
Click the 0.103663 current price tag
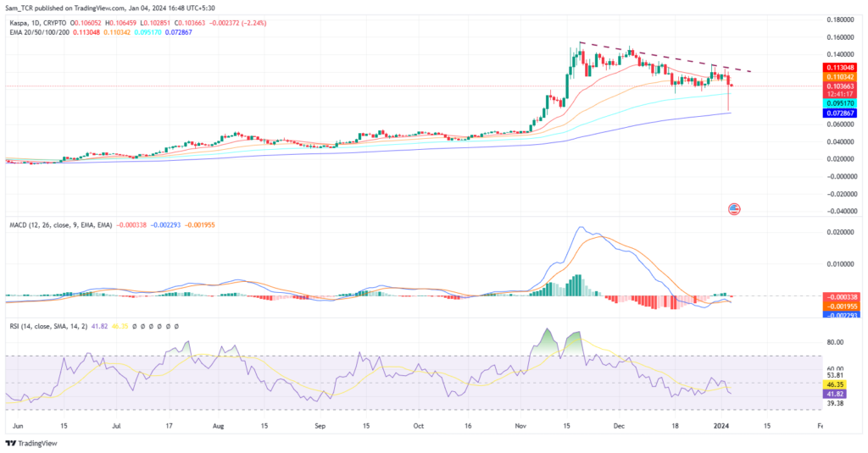[840, 86]
